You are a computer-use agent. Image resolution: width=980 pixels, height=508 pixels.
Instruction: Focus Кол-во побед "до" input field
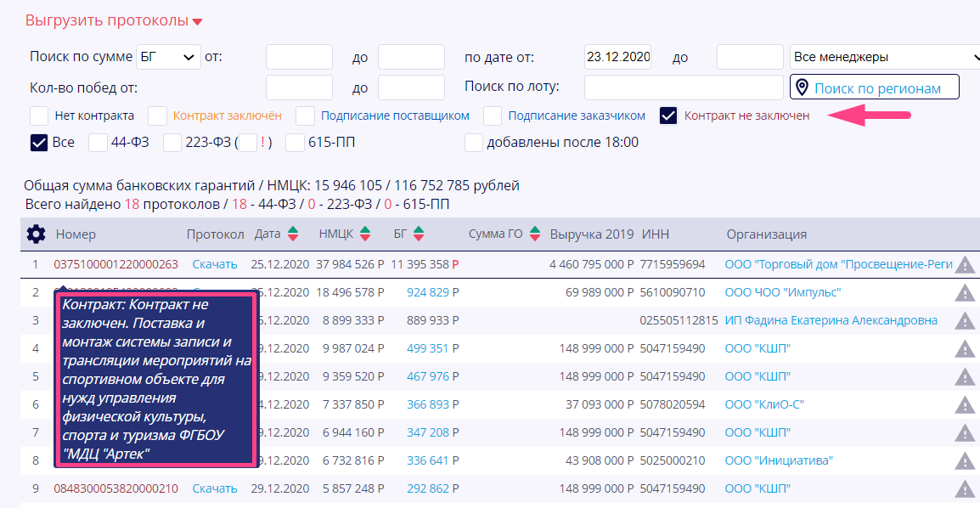[x=411, y=87]
